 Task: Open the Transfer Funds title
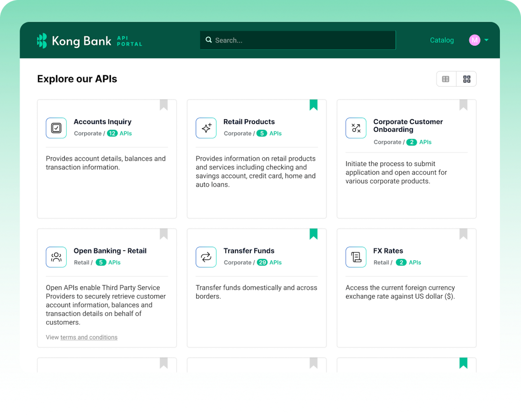[x=249, y=251]
